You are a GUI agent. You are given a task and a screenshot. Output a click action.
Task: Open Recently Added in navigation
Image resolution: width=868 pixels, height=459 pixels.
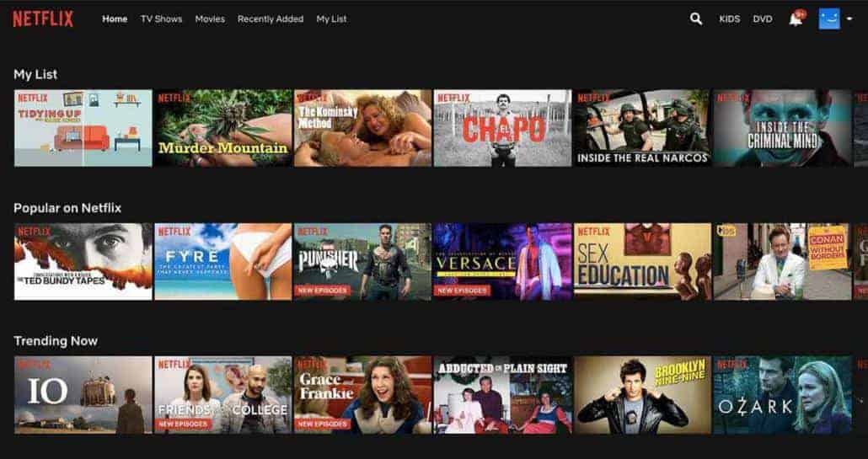pos(271,19)
